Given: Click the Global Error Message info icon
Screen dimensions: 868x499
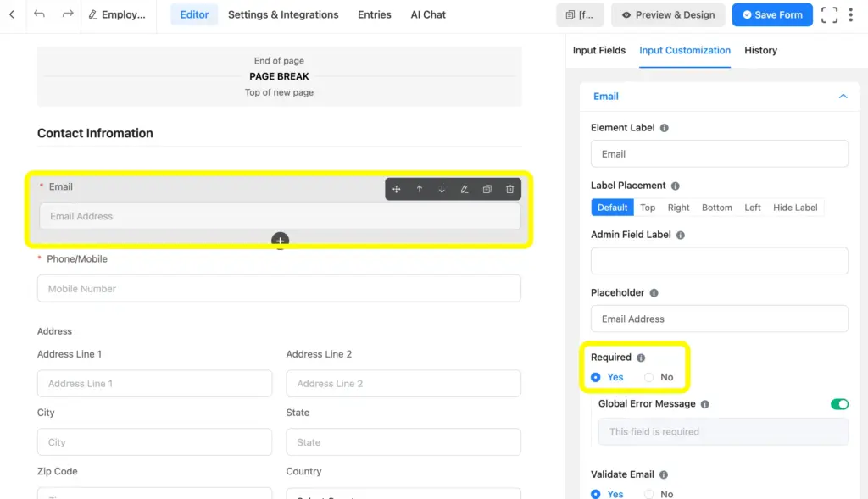Looking at the screenshot, I should tap(704, 404).
